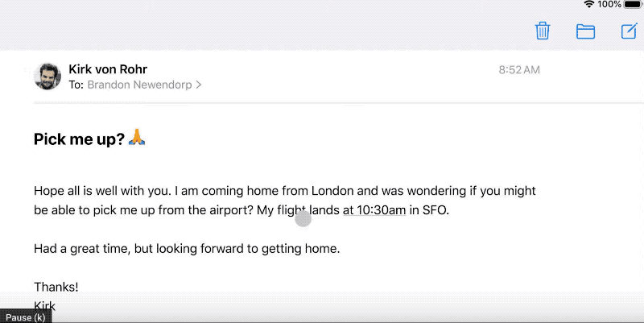
Task: Open the move-to-folder icon
Action: (585, 31)
